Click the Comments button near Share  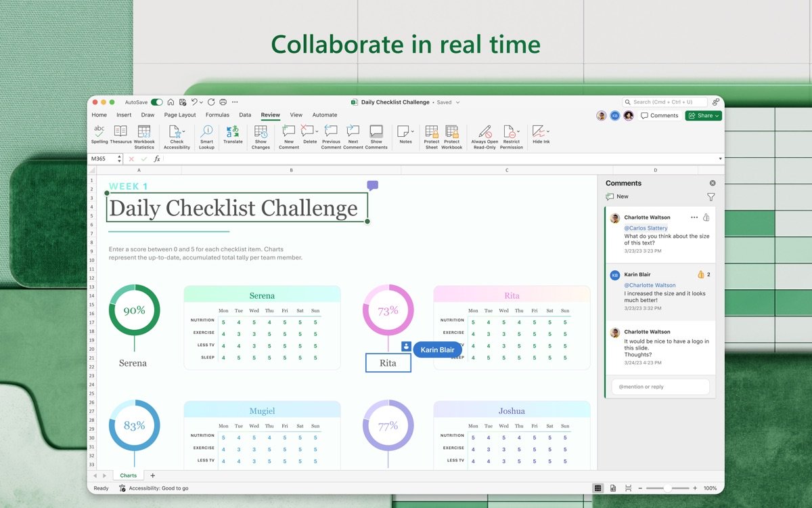(659, 116)
